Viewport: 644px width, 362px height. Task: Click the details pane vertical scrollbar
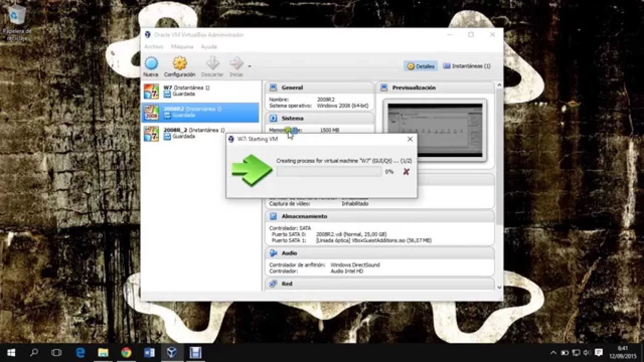tap(499, 156)
